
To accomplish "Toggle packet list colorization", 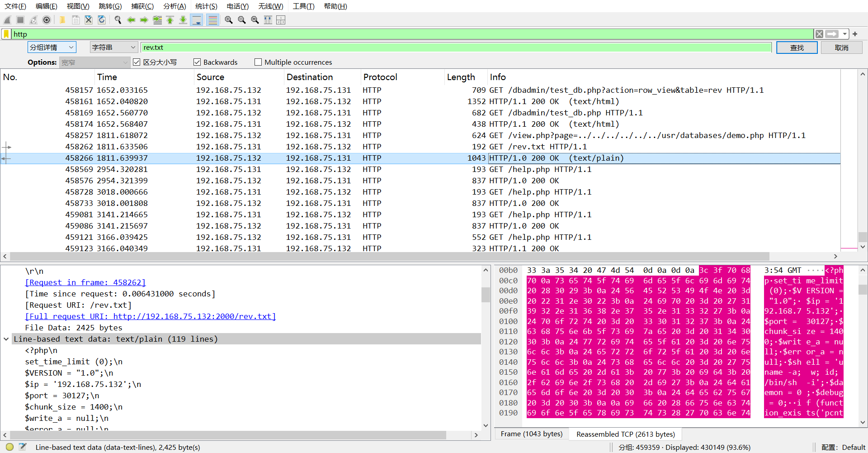I will coord(212,20).
